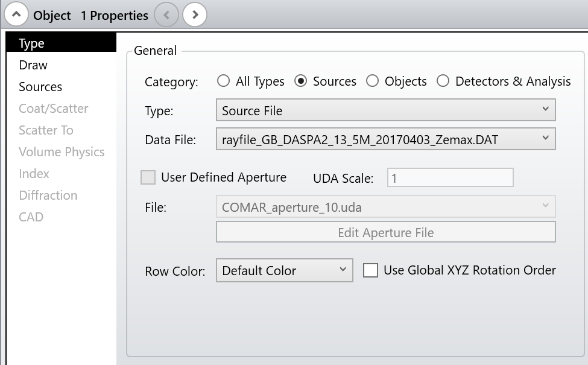Switch to the Draw properties tab
The image size is (588, 365).
click(x=33, y=65)
